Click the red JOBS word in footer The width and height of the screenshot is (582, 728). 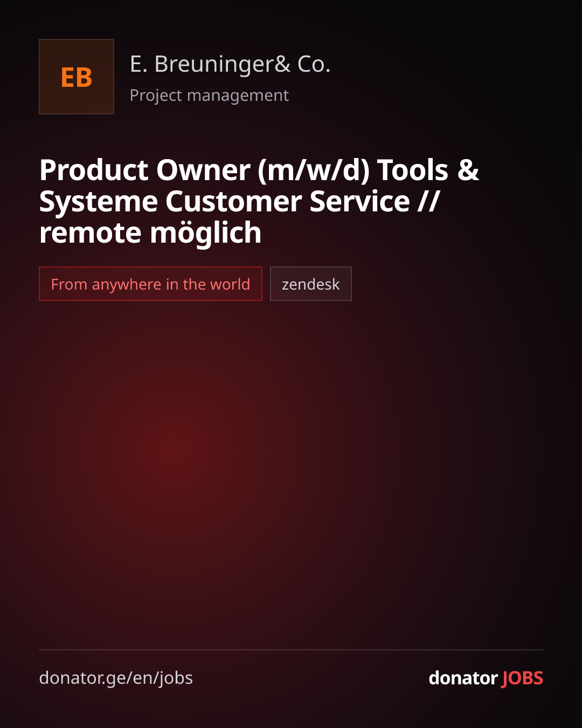[522, 678]
